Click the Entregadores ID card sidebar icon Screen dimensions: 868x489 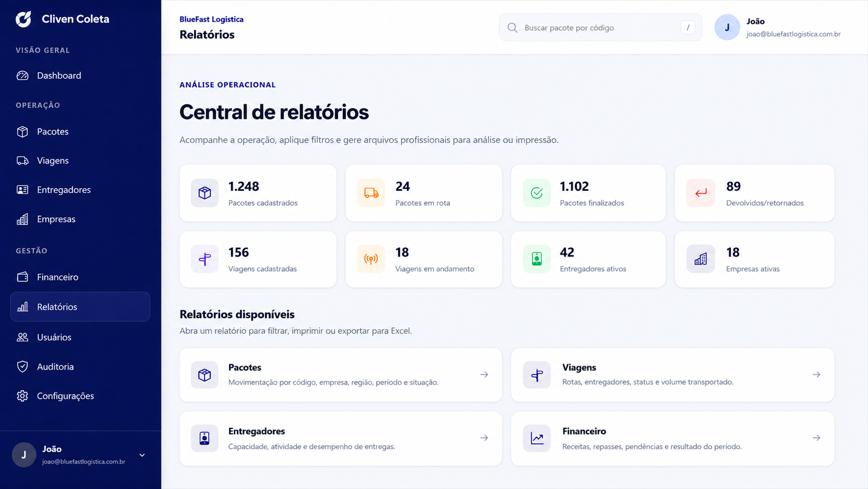[22, 190]
